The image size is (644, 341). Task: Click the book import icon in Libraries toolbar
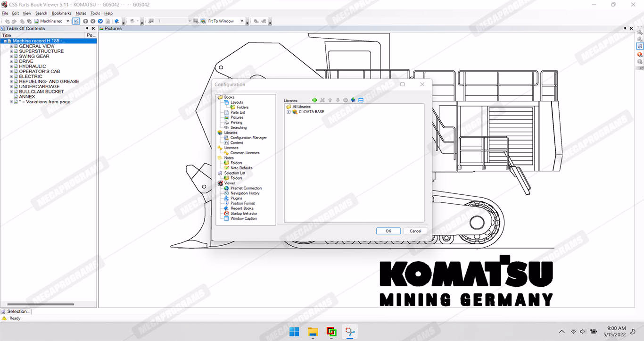tap(353, 100)
